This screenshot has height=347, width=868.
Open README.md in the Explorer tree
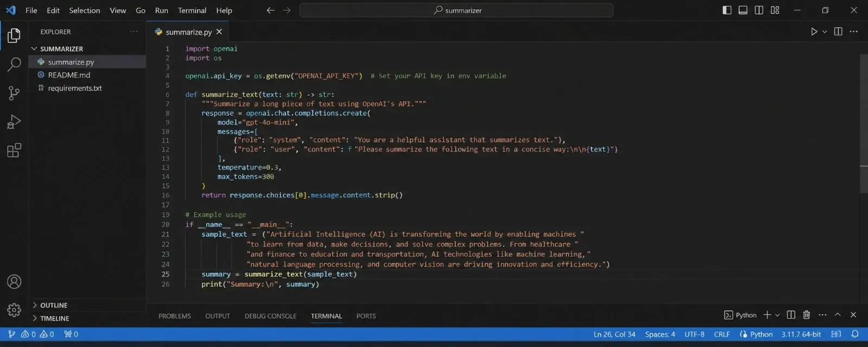(x=87, y=75)
